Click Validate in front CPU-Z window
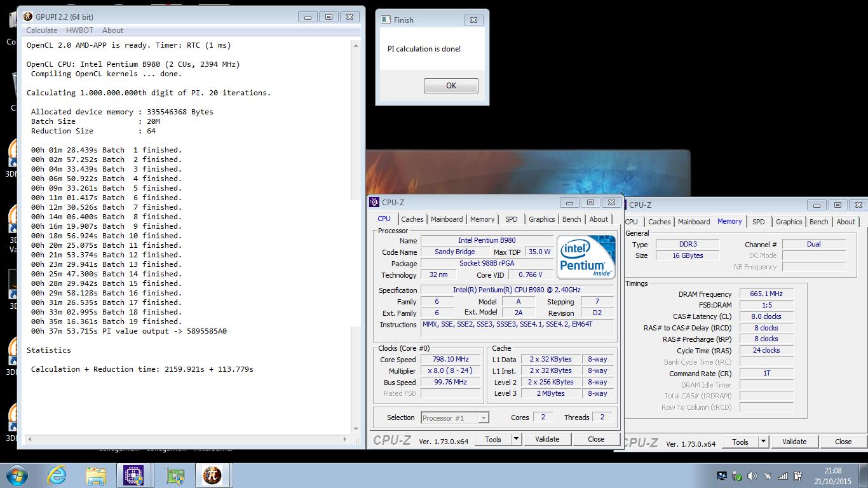Image resolution: width=868 pixels, height=488 pixels. point(547,439)
